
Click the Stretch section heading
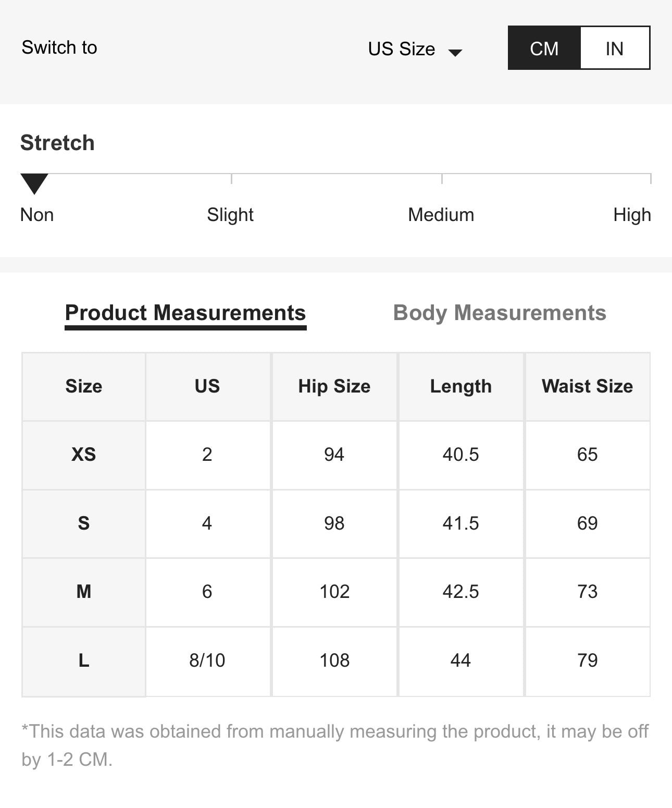[57, 143]
